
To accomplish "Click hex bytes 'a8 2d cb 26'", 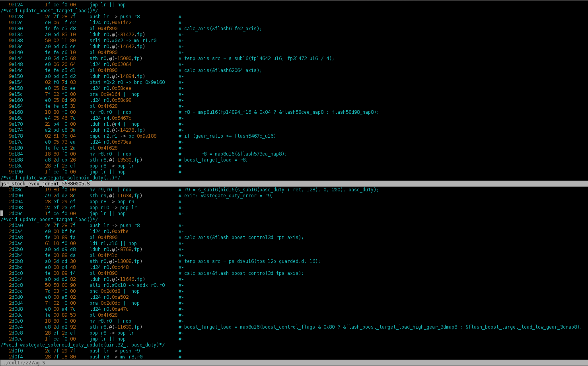I will (60, 160).
